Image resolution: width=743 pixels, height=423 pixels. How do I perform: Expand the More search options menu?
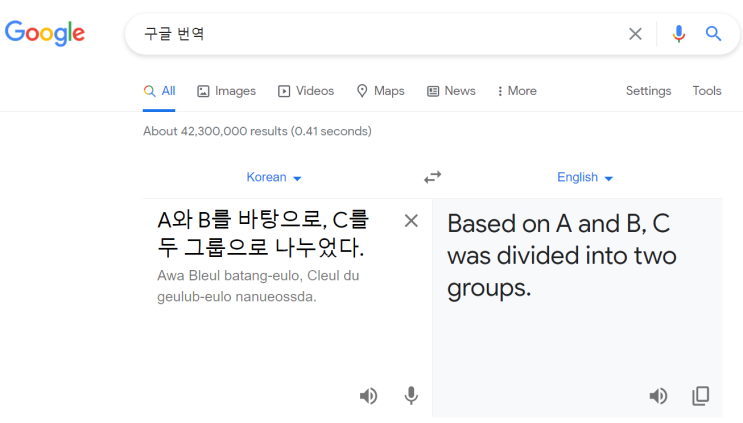coord(517,91)
